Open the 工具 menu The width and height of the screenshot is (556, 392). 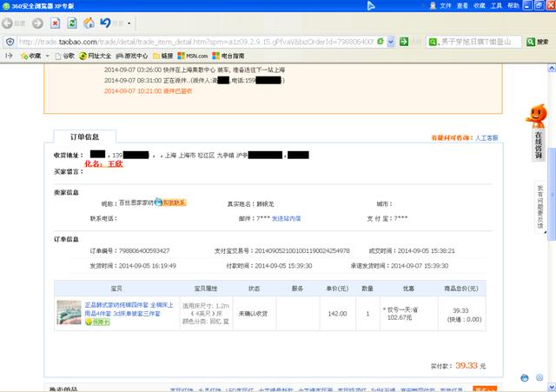pyautogui.click(x=496, y=6)
